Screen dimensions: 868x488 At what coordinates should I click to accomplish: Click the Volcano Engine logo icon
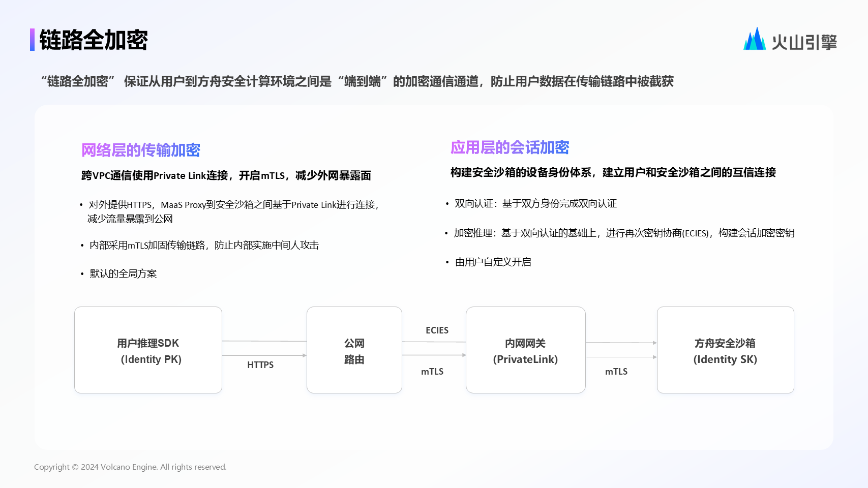[x=755, y=39]
